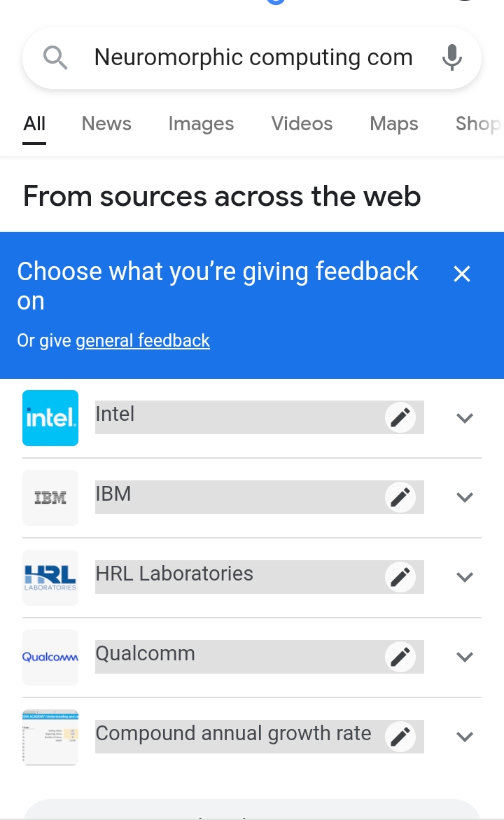Screen dimensions: 504x820
Task: Click the pencil icon beside HRL Laboratories
Action: pyautogui.click(x=400, y=577)
